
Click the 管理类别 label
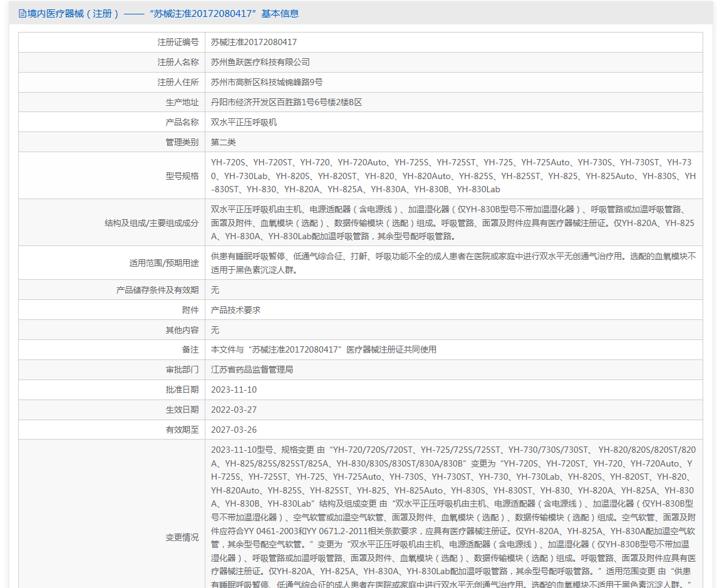(182, 142)
